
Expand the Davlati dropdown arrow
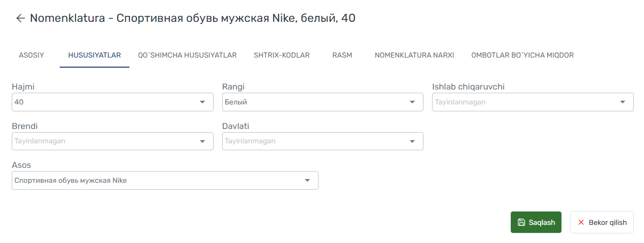click(x=412, y=141)
